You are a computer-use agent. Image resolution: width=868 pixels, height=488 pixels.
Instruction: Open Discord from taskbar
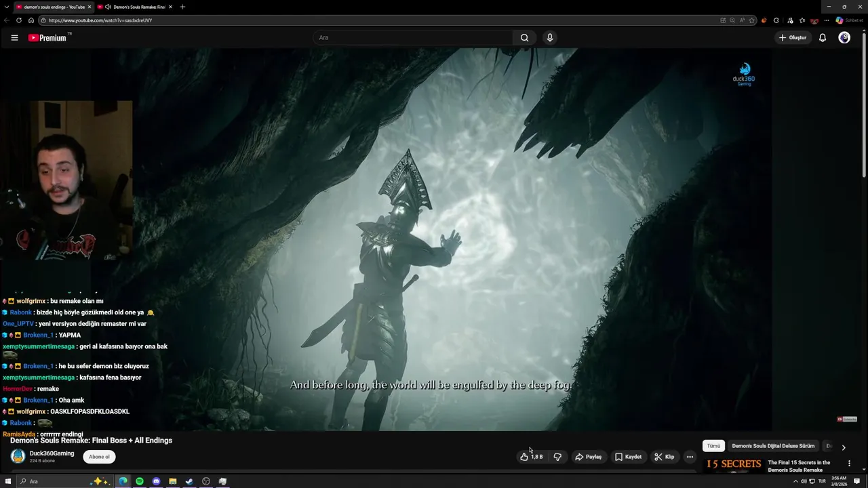156,481
